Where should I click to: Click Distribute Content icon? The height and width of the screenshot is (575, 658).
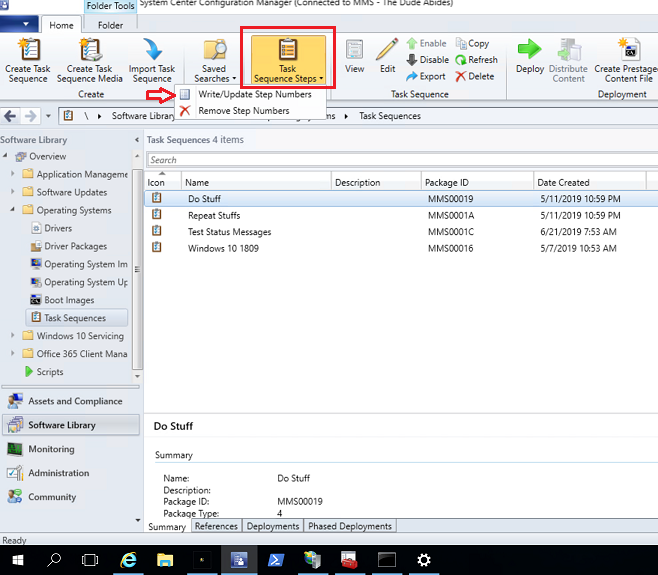click(569, 50)
